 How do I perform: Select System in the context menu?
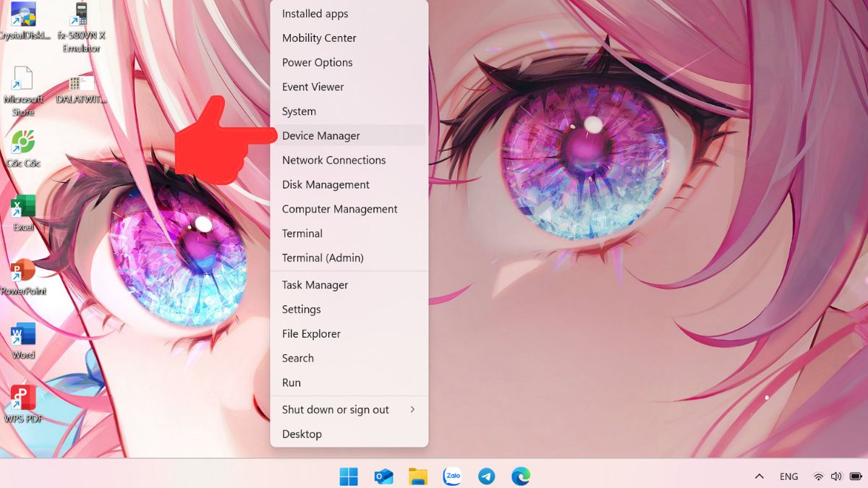coord(349,111)
